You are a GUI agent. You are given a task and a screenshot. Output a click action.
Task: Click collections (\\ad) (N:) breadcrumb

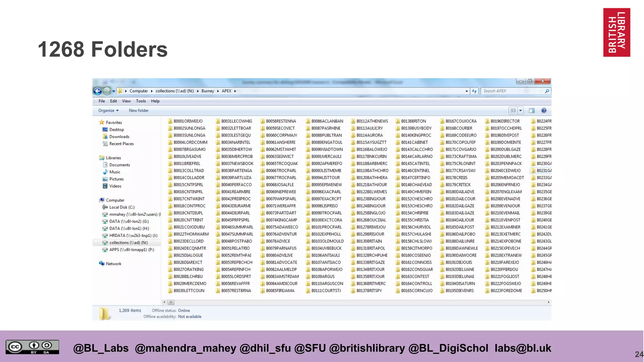[x=175, y=91]
